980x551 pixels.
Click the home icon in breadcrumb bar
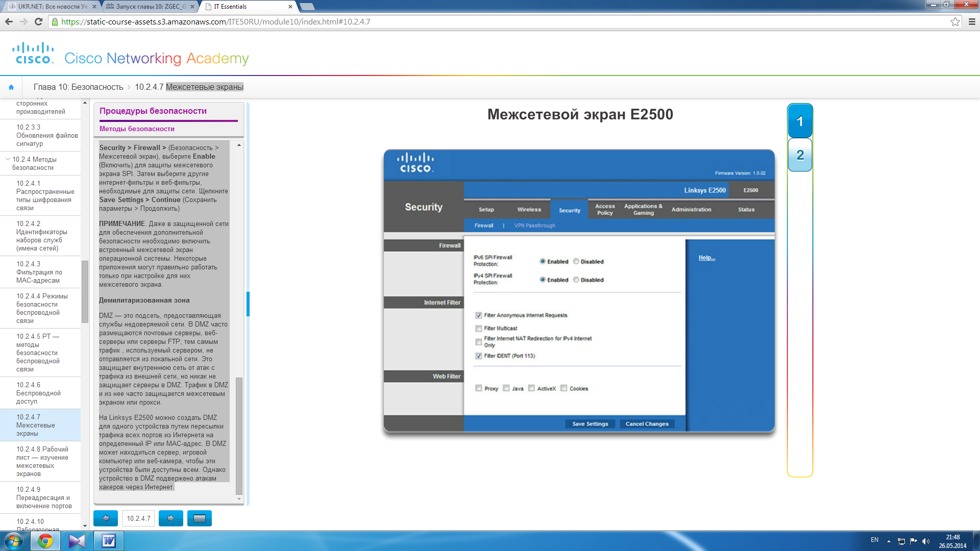click(11, 87)
